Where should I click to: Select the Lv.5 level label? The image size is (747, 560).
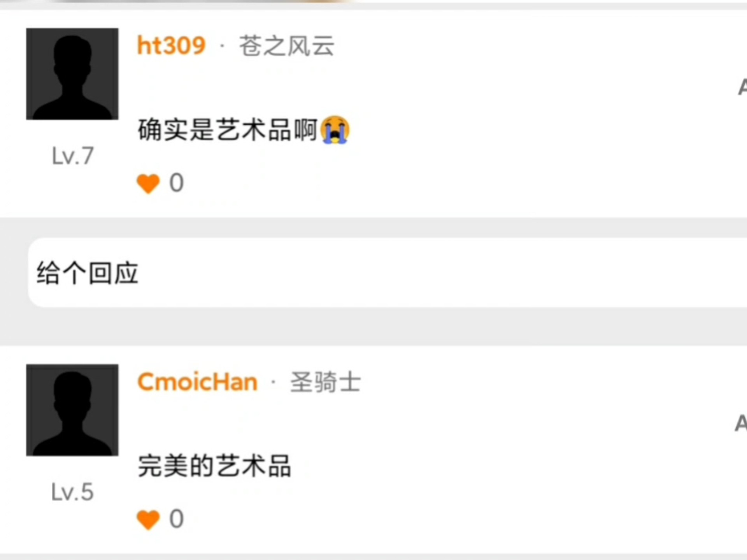click(73, 492)
